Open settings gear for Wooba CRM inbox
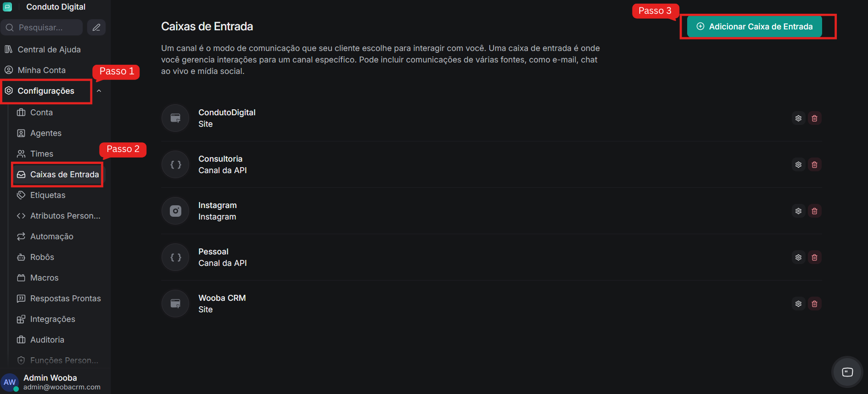 tap(798, 304)
